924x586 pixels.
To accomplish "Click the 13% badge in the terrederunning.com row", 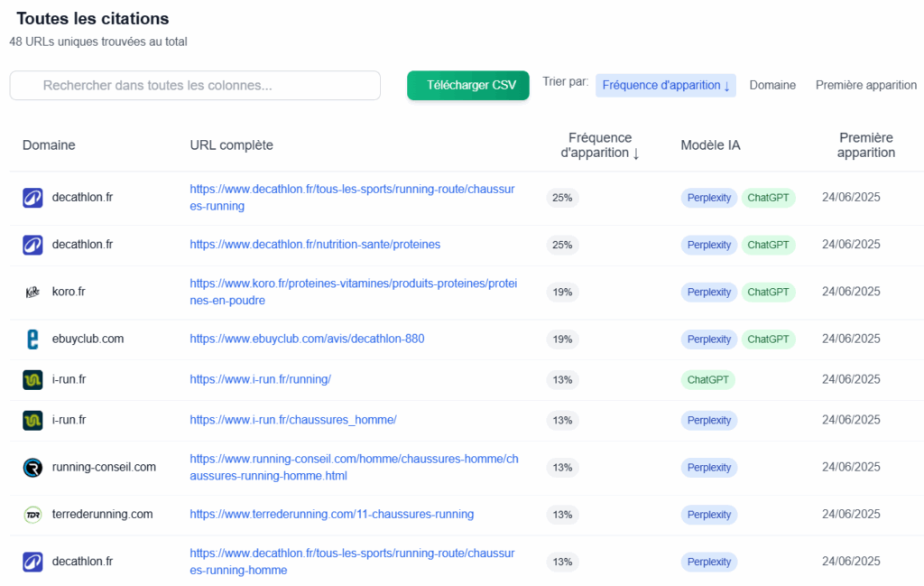I will click(563, 516).
